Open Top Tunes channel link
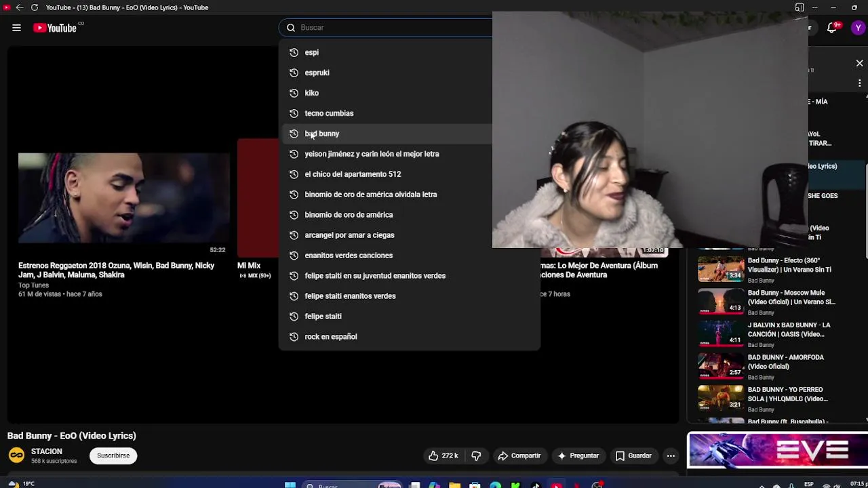 click(33, 285)
